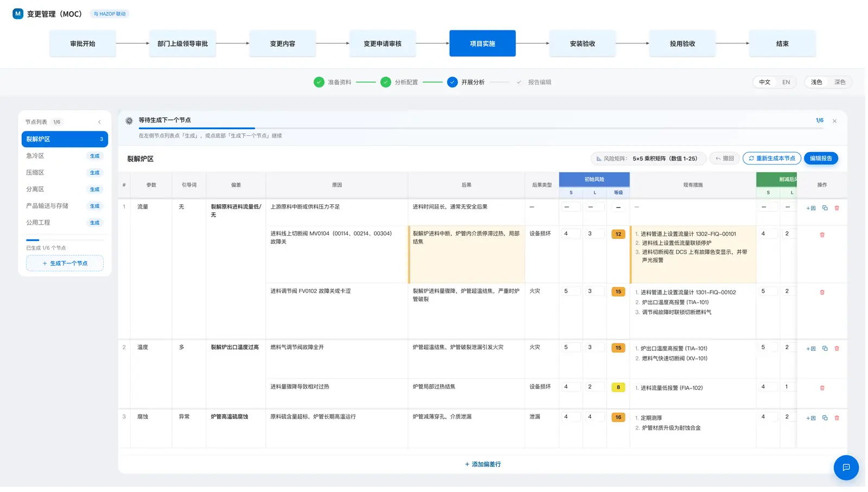This screenshot has height=492, width=868.
Task: Delete the 流量 deviation row
Action: [x=837, y=208]
